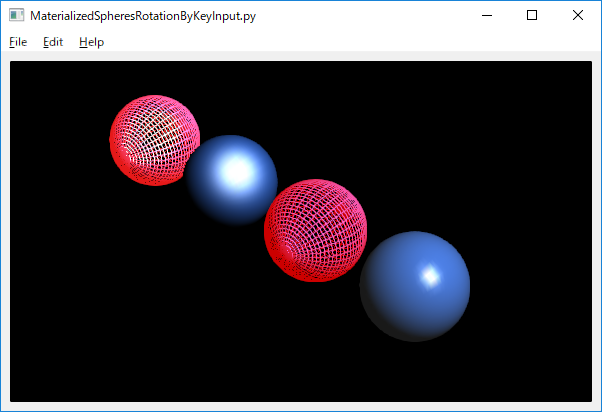Viewport: 602px width, 412px height.
Task: Open the File menu
Action: pyautogui.click(x=18, y=42)
